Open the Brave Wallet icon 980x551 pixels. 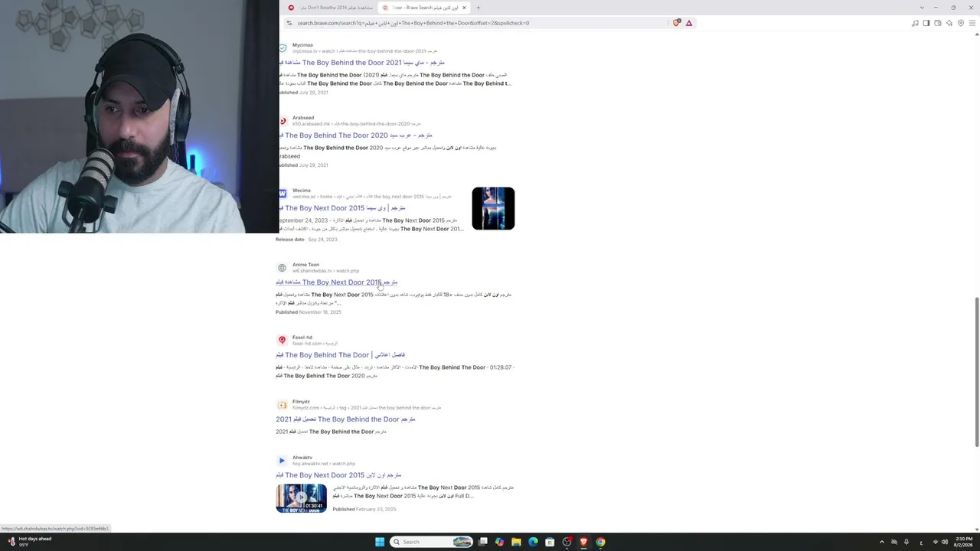(938, 23)
